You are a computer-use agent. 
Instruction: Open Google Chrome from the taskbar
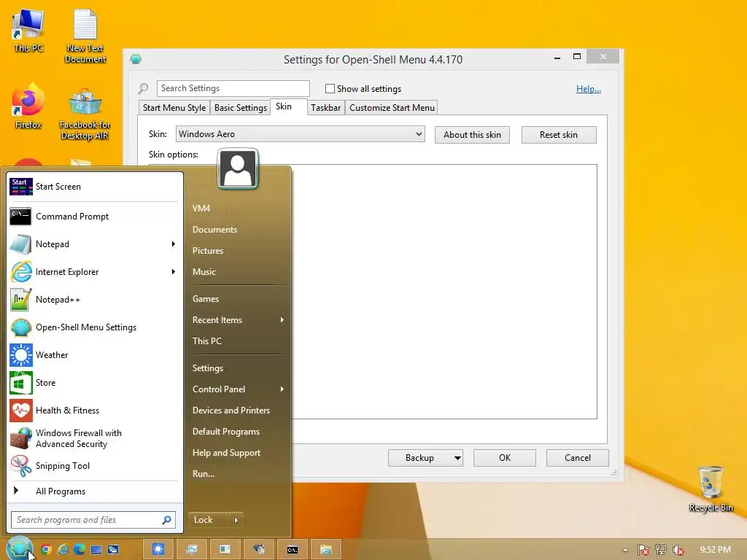tap(46, 550)
